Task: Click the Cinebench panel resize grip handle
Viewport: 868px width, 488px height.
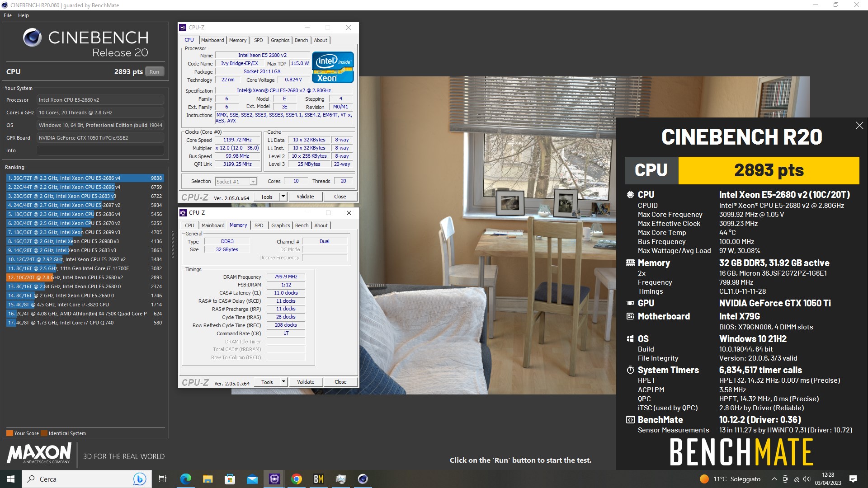Action: click(173, 244)
